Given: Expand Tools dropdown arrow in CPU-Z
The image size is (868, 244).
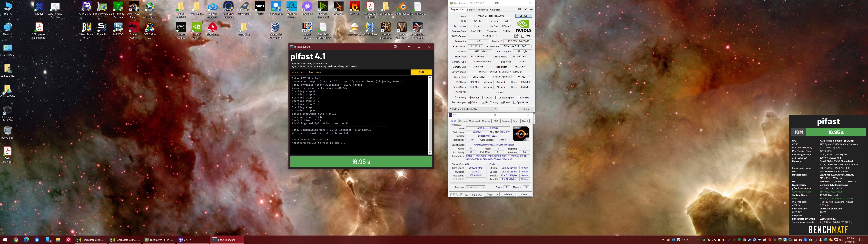Looking at the screenshot, I should point(497,195).
